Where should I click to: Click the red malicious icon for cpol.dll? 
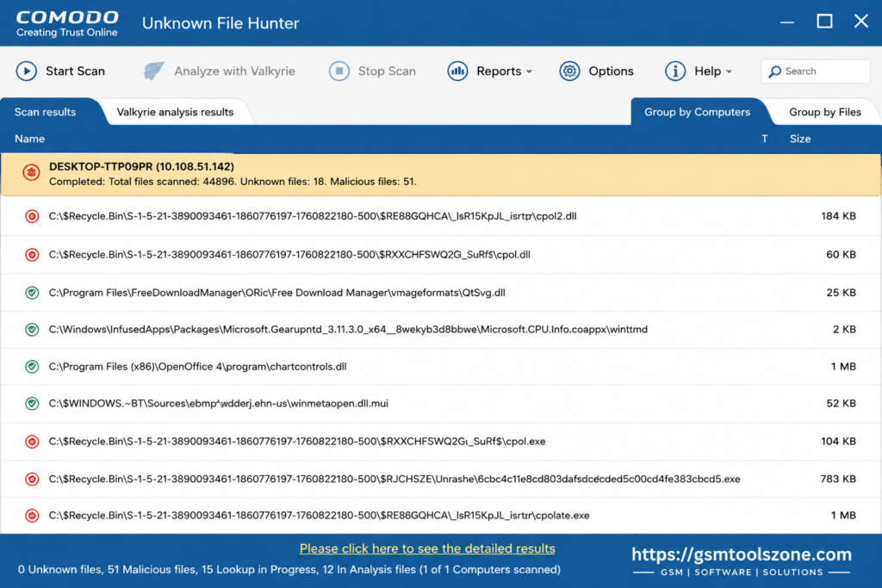tap(32, 255)
